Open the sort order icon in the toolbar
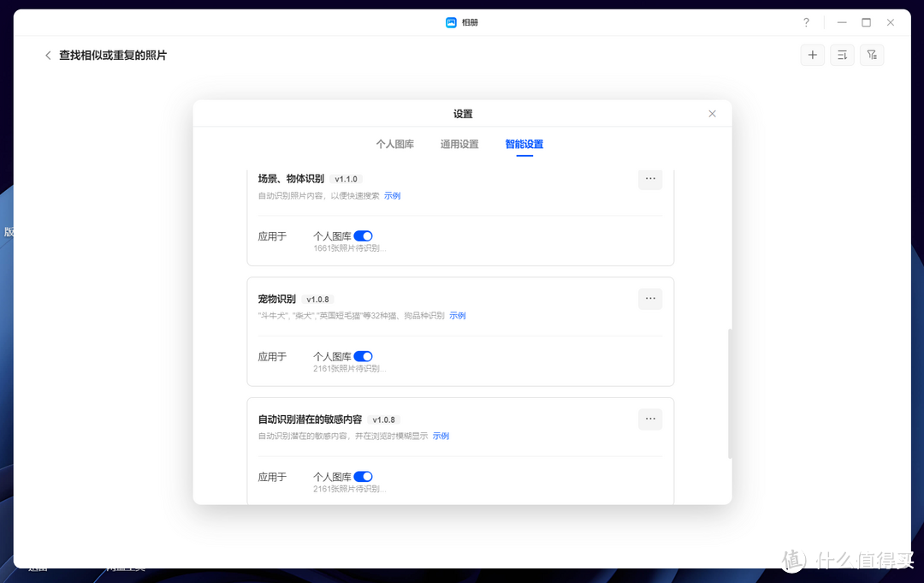Screen dimensions: 924x583 pyautogui.click(x=842, y=54)
